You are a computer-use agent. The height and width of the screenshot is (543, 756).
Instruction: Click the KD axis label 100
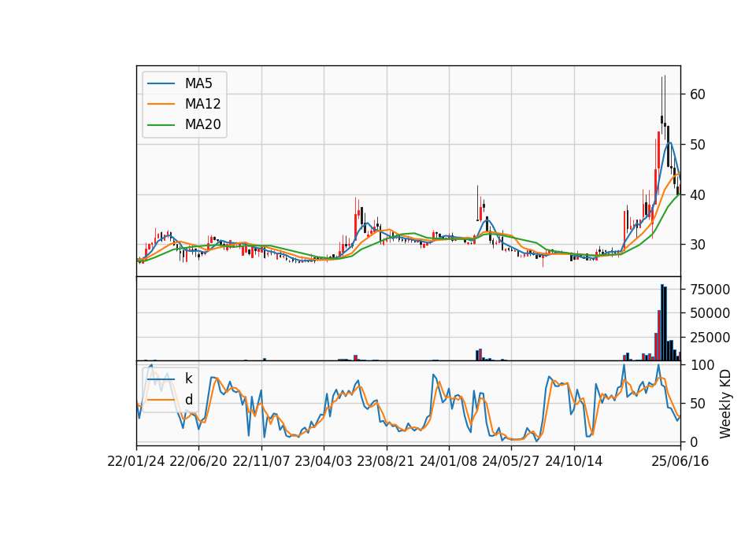click(702, 365)
